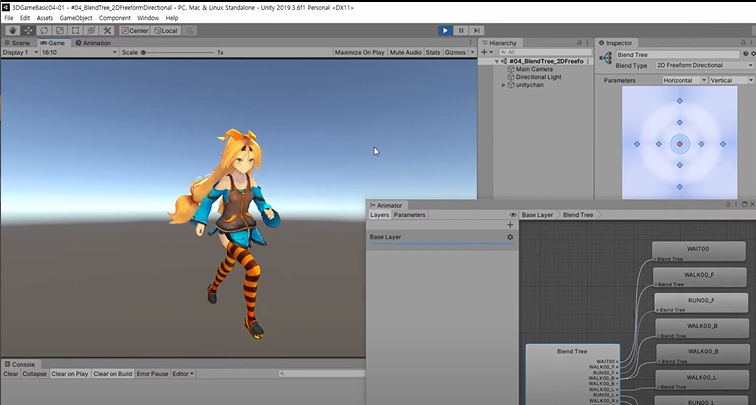Select the Hand tool in the toolbar

coord(13,30)
